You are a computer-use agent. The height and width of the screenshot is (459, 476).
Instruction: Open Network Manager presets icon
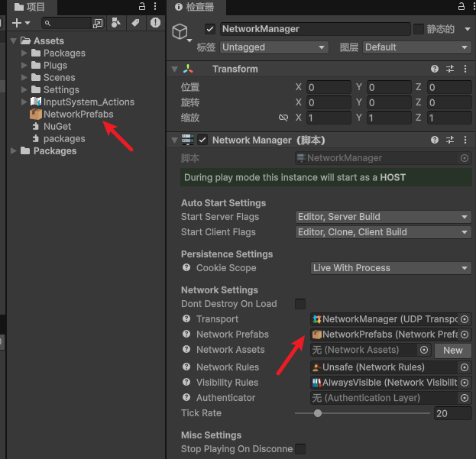pyautogui.click(x=450, y=140)
